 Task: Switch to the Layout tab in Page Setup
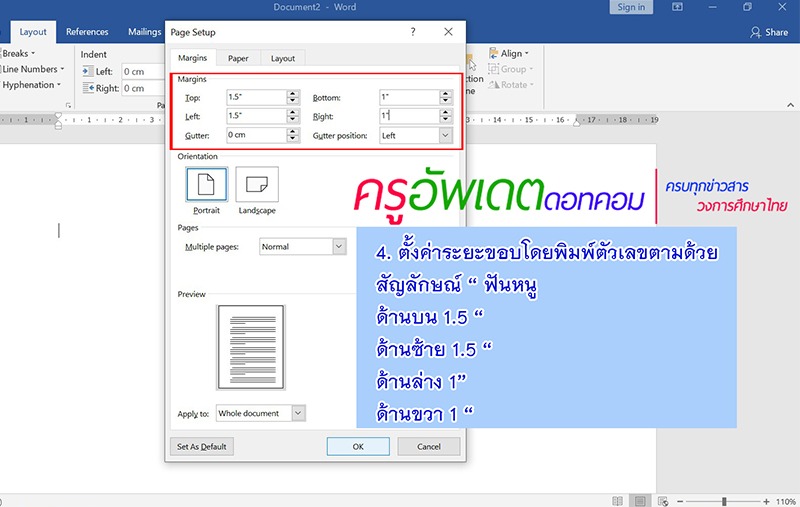click(283, 58)
